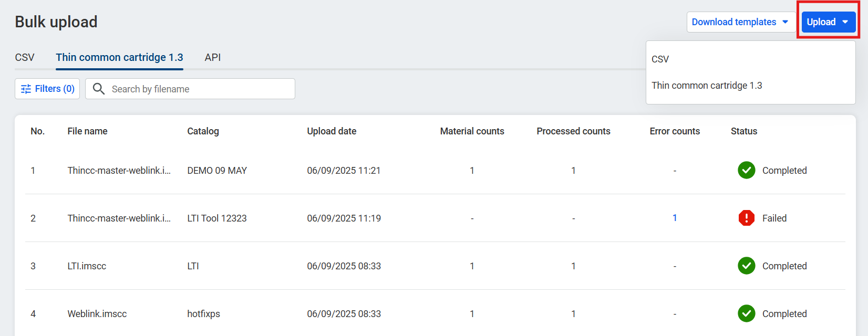
Task: Choose CSV from the Upload menu
Action: [x=660, y=59]
